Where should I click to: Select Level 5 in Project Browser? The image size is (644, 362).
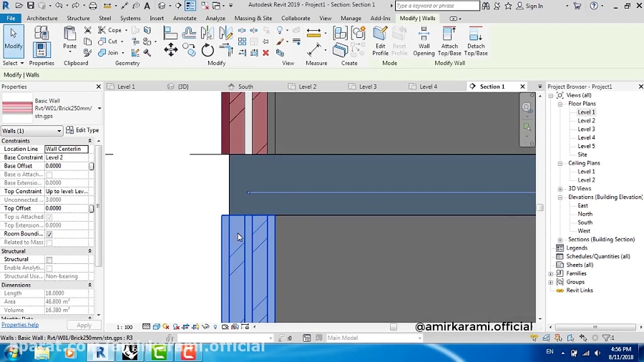586,146
